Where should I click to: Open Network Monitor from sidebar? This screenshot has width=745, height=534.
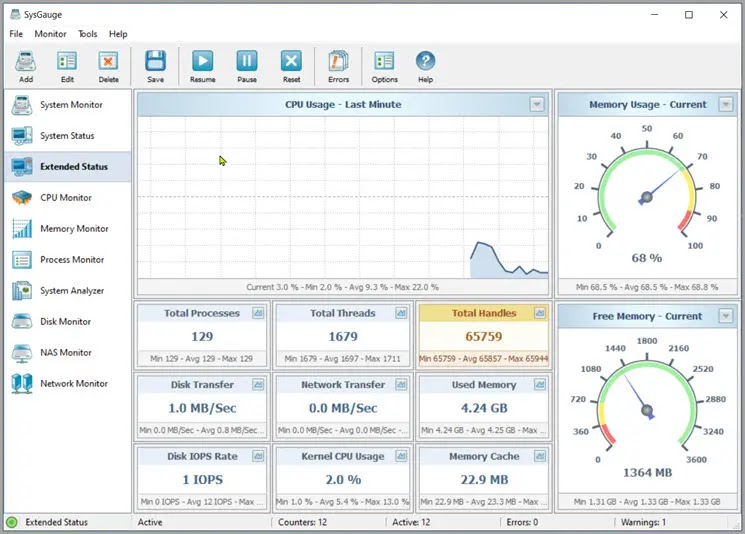pos(68,383)
